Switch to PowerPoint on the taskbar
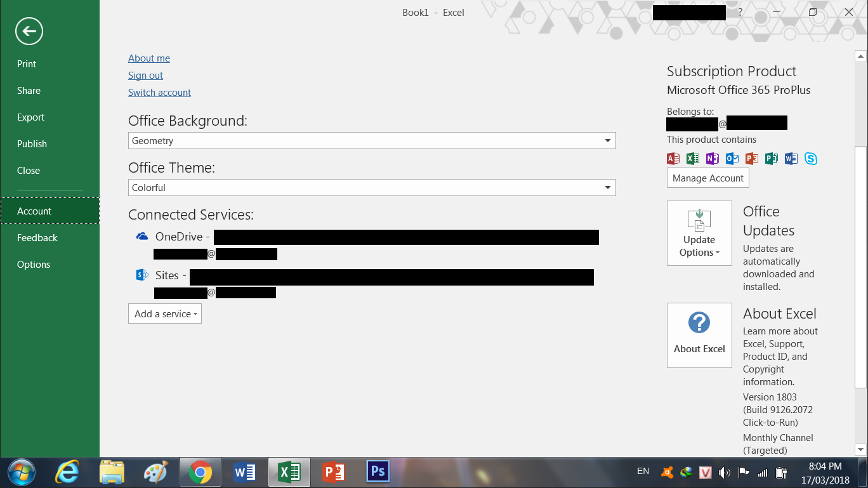868x488 pixels. (x=334, y=472)
